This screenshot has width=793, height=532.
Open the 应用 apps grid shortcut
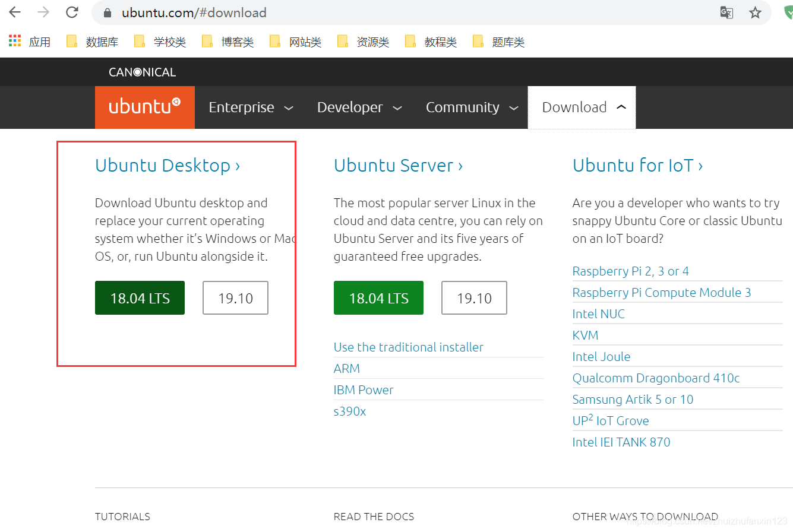pyautogui.click(x=30, y=42)
